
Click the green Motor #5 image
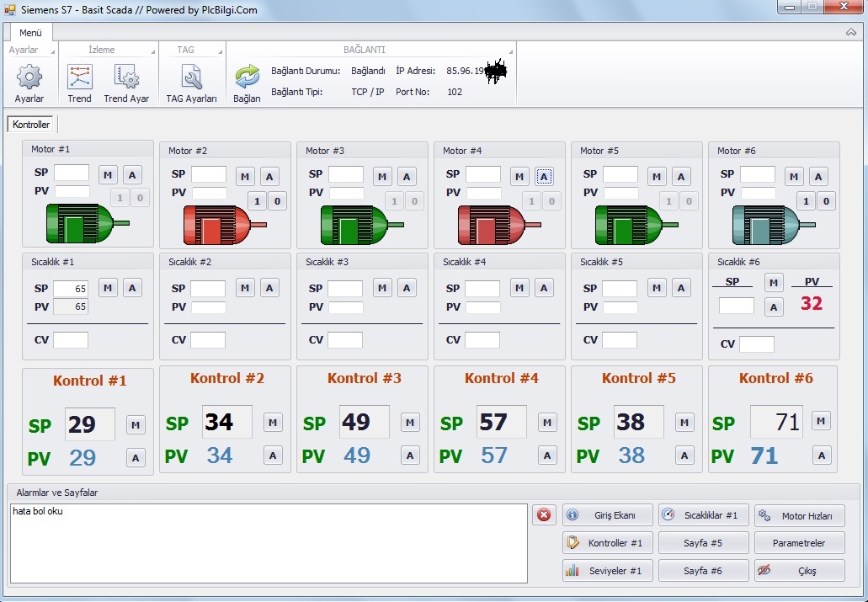tap(636, 225)
